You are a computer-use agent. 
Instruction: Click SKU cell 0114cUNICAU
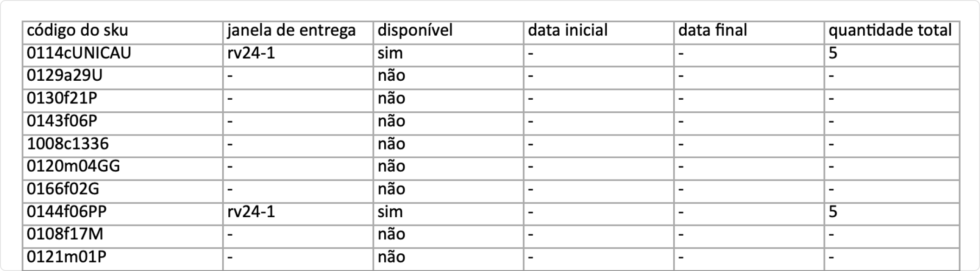79,53
